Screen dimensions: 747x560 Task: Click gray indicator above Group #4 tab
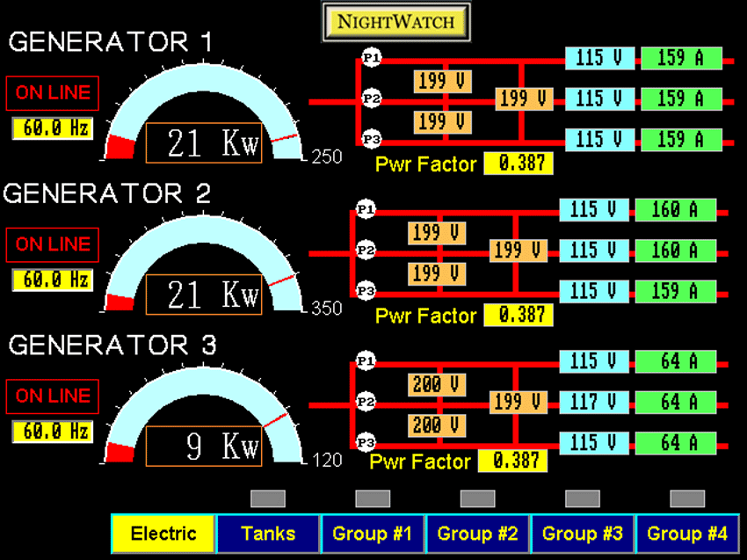click(687, 498)
